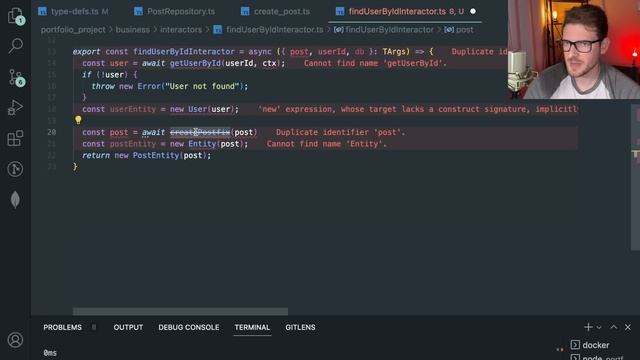Click 'userEntity' variable name

133,109
